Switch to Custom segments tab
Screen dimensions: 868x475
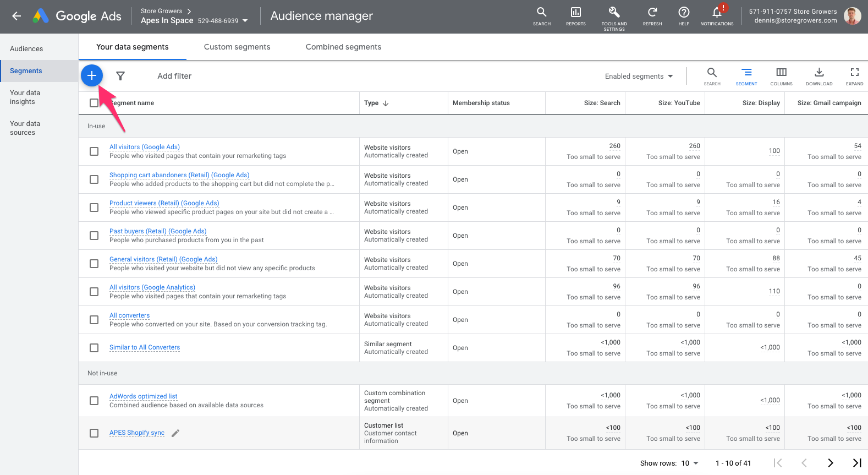click(237, 47)
